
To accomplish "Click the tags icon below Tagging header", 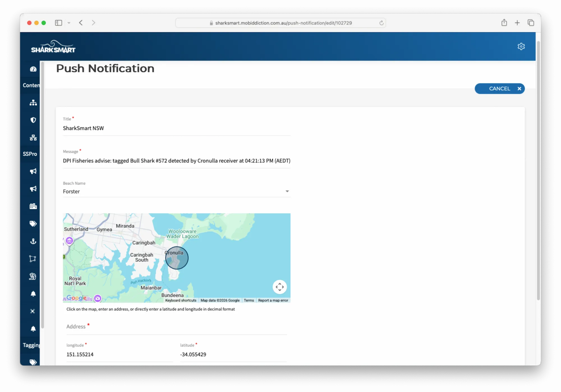I will click(x=33, y=362).
